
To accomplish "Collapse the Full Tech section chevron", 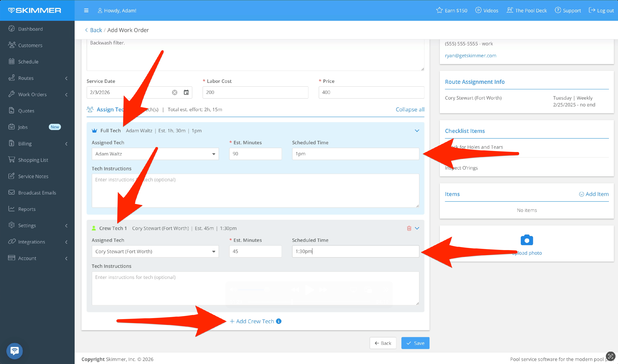I will [x=417, y=131].
